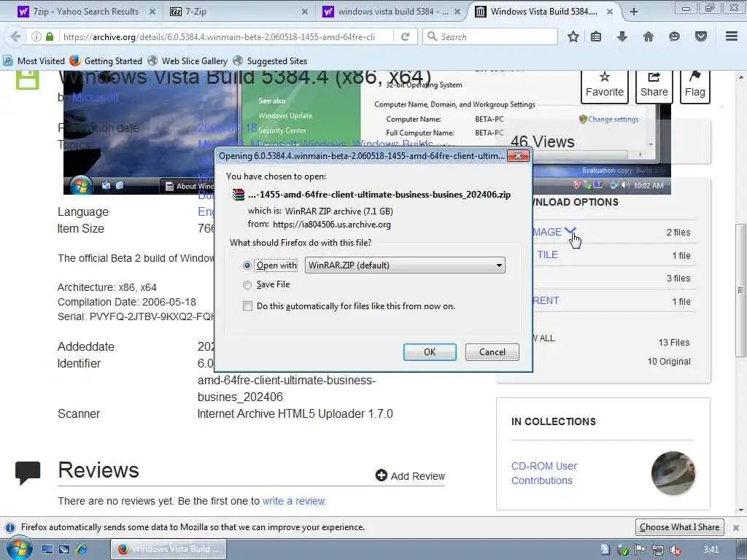Click the Share button
Image resolution: width=747 pixels, height=560 pixels.
tap(654, 86)
